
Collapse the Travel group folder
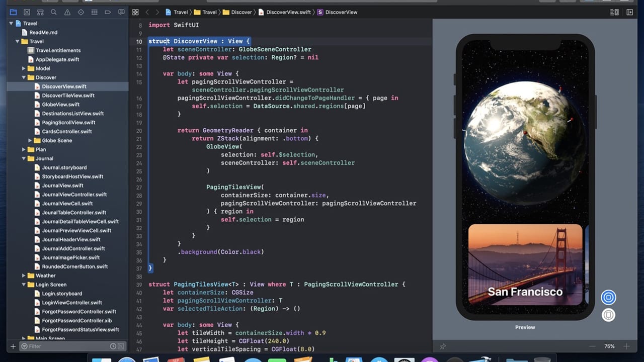coord(17,41)
